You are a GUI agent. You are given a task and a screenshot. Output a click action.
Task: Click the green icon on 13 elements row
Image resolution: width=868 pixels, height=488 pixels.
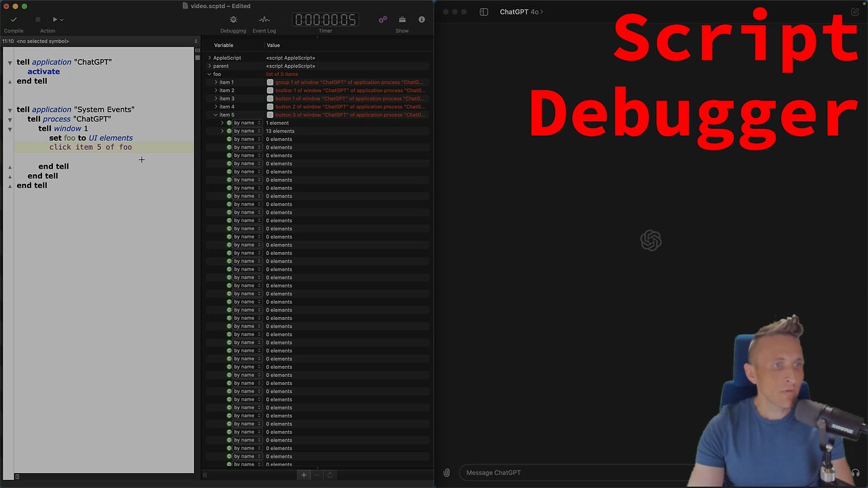pos(229,131)
